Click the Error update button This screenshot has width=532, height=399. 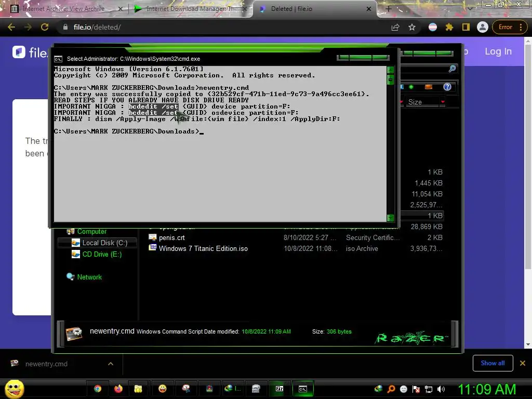(x=509, y=27)
